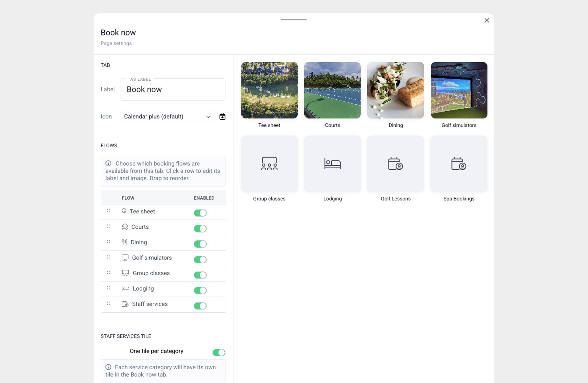Click the Golf Lessons calendar tile icon
This screenshot has width=588, height=383.
coord(395,163)
